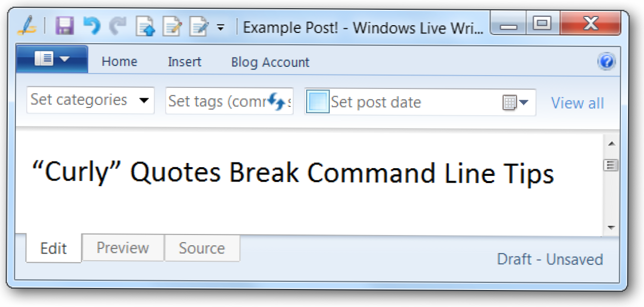Click the third page-with-pencil toolbar icon
Viewport: 644px width, 307px height.
pyautogui.click(x=199, y=26)
